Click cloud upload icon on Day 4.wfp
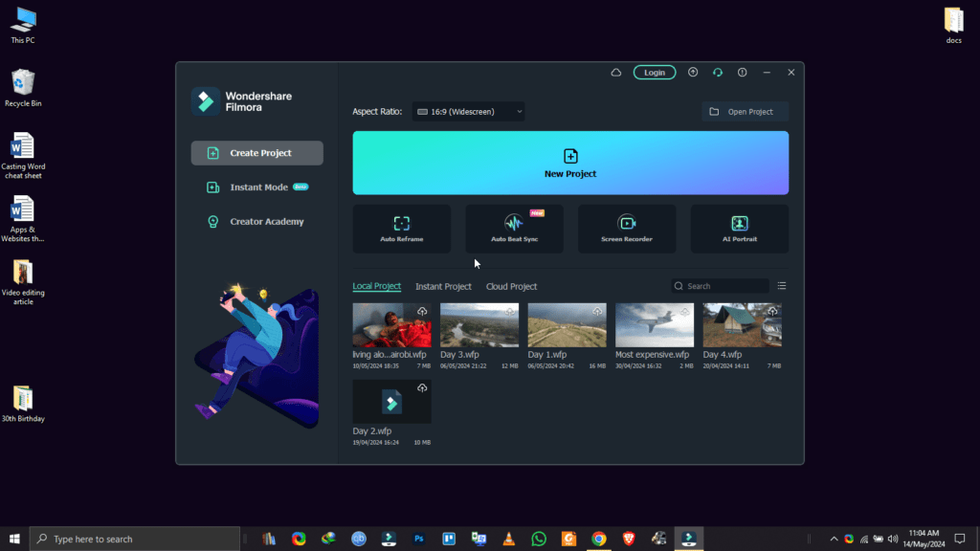 [x=772, y=311]
